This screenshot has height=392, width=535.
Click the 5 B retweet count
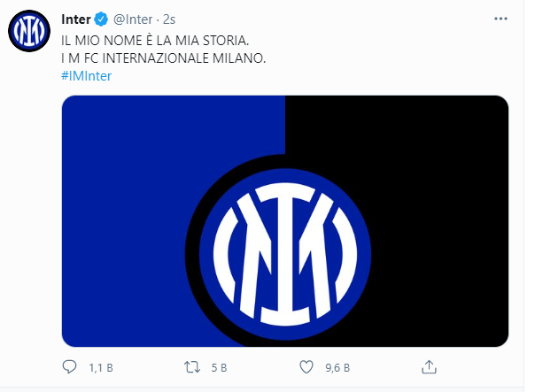[x=220, y=366]
